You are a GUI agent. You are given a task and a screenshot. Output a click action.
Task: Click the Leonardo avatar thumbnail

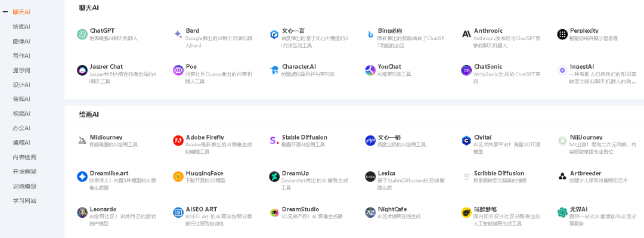point(82,212)
